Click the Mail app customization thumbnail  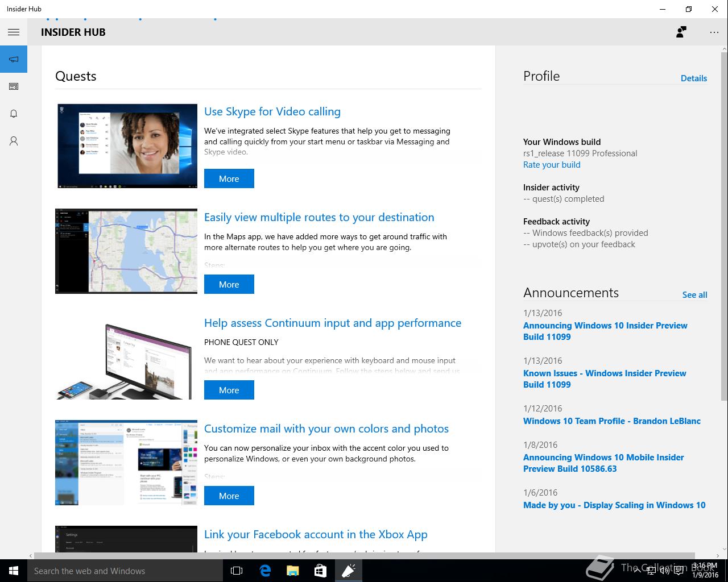click(126, 463)
